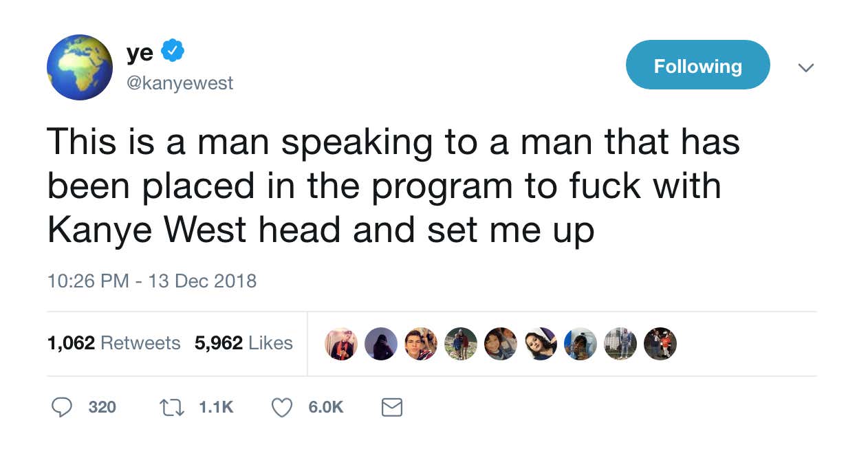Viewport: 868px width, 458px height.
Task: Open the first liker avatar thumbnail
Action: click(341, 343)
